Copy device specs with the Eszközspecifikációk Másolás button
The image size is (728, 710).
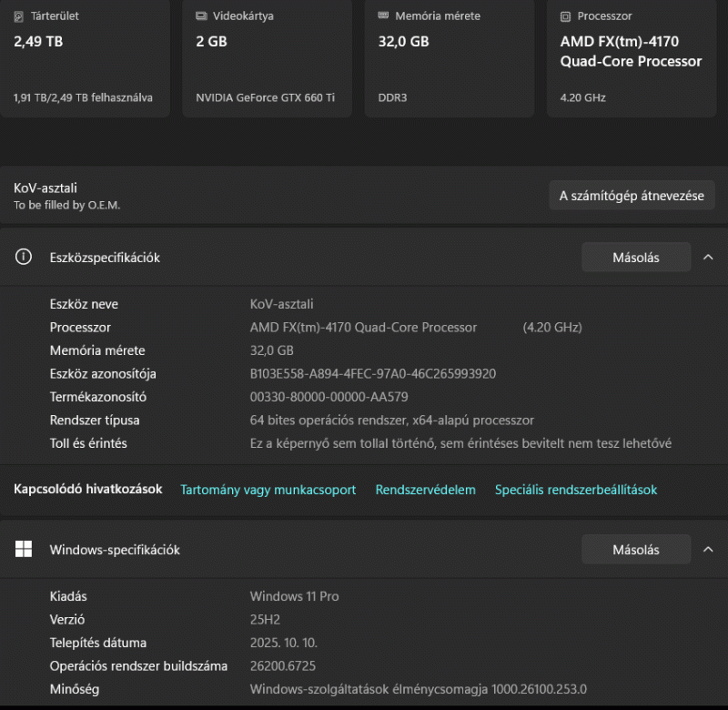coord(635,258)
